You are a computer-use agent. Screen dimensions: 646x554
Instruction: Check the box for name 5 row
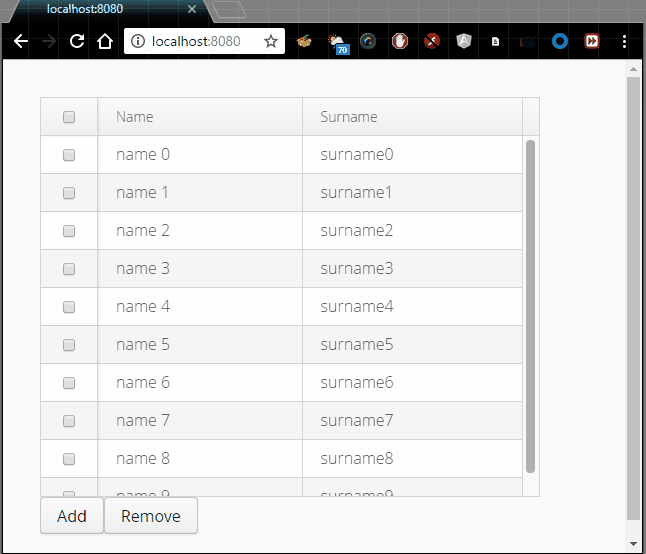(x=69, y=345)
